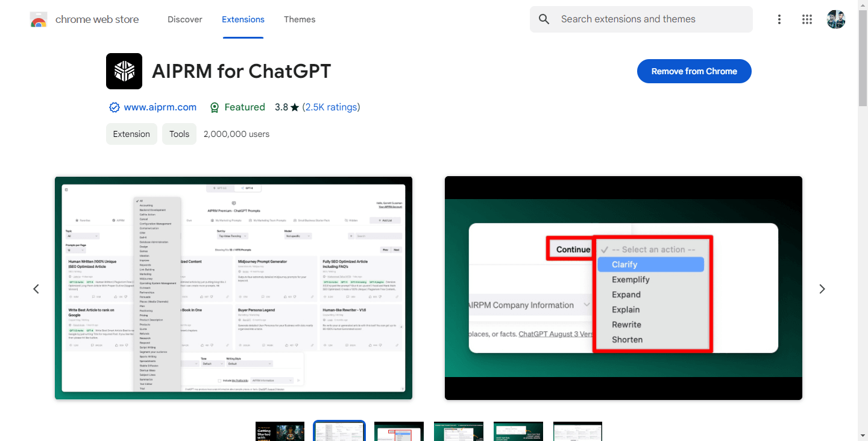Click the verified publisher badge icon
Viewport: 868px width, 441px height.
point(115,107)
